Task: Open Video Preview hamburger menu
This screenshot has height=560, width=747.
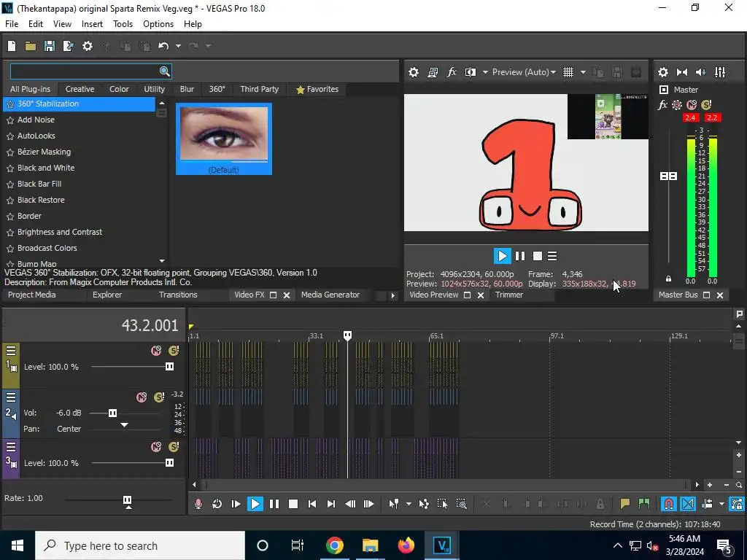Action: 552,256
